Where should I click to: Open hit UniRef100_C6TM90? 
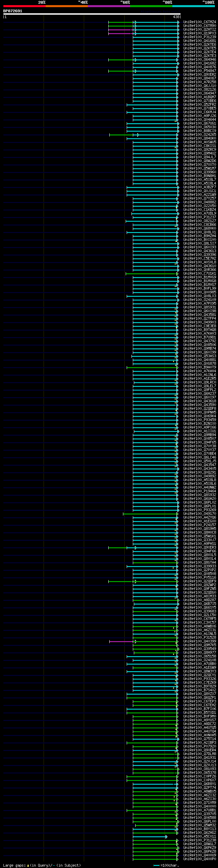200,26
